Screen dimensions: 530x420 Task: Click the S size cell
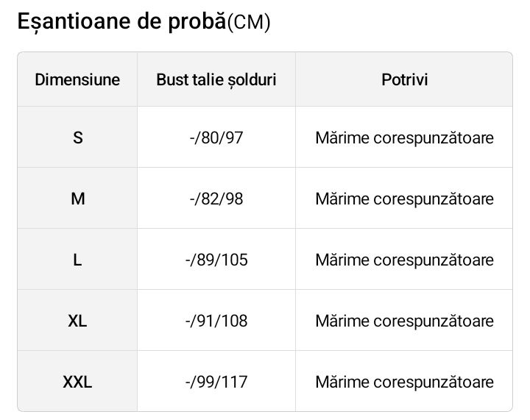click(x=77, y=138)
